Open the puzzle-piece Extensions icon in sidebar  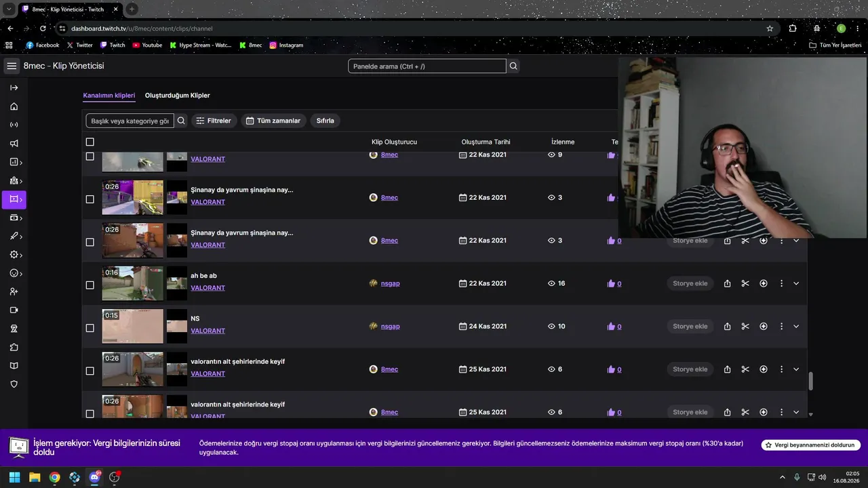tap(14, 347)
